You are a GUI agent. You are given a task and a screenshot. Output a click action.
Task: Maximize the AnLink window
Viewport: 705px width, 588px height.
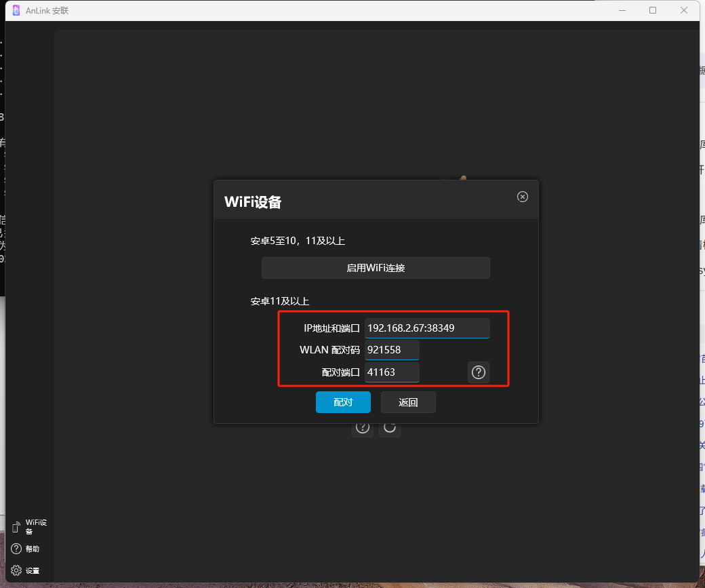653,10
